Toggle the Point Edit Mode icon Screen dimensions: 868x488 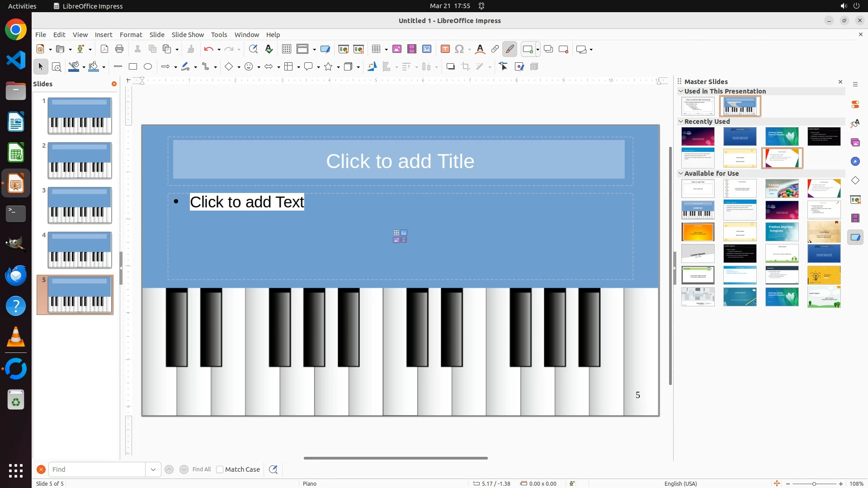click(504, 67)
